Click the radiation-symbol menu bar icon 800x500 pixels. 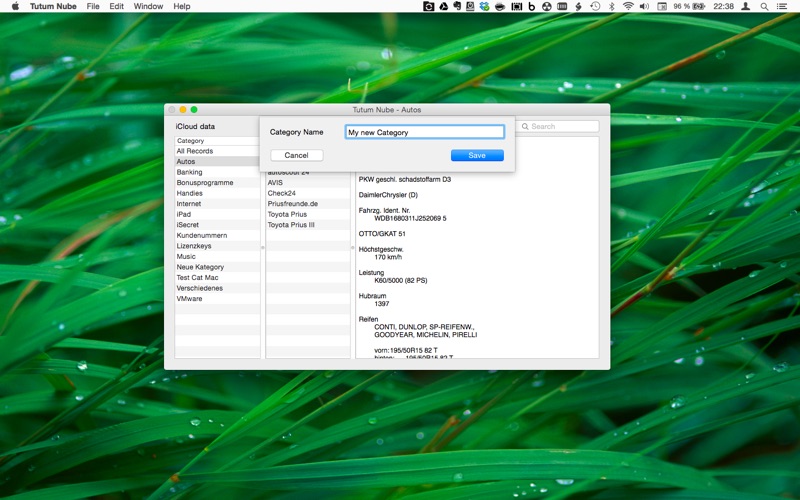click(x=546, y=6)
